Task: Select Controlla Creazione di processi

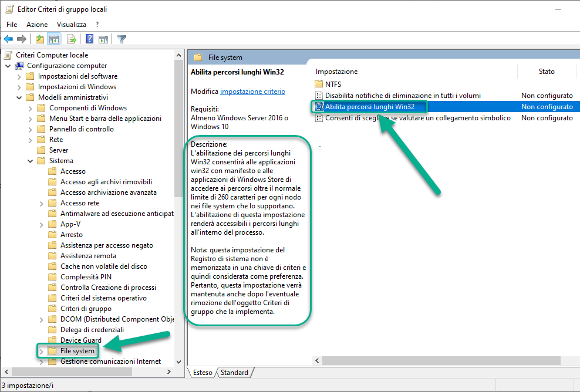Action: pos(109,288)
